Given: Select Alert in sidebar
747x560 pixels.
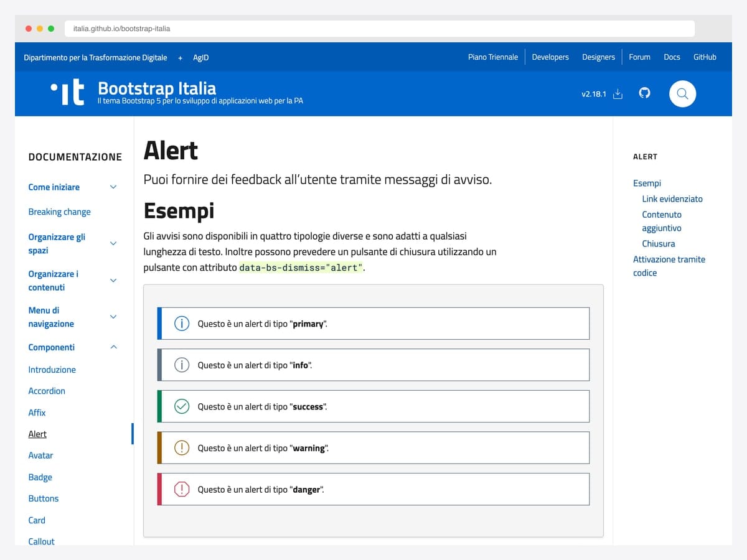Looking at the screenshot, I should [37, 434].
